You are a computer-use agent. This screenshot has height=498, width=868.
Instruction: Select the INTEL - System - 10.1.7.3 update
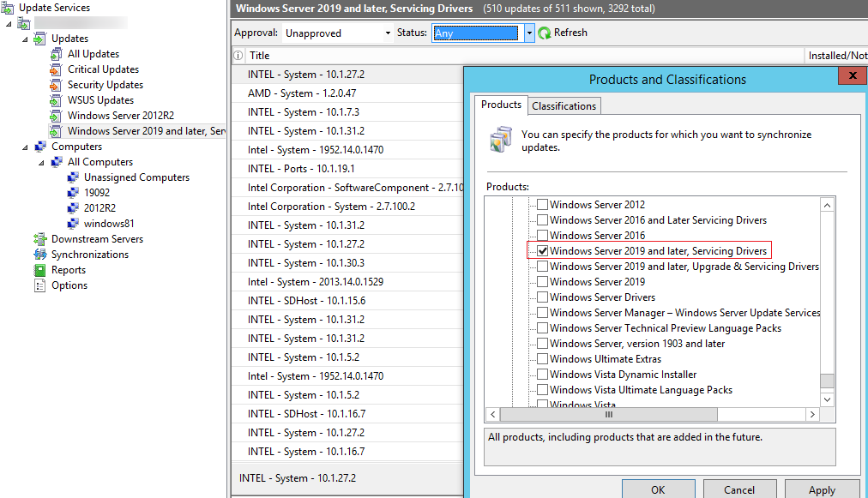[x=347, y=112]
